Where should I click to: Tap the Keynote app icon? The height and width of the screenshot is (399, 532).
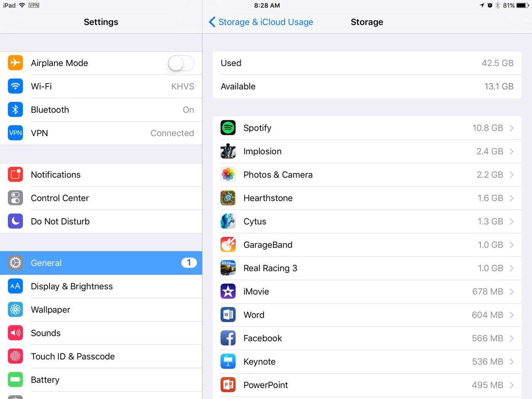tap(228, 361)
